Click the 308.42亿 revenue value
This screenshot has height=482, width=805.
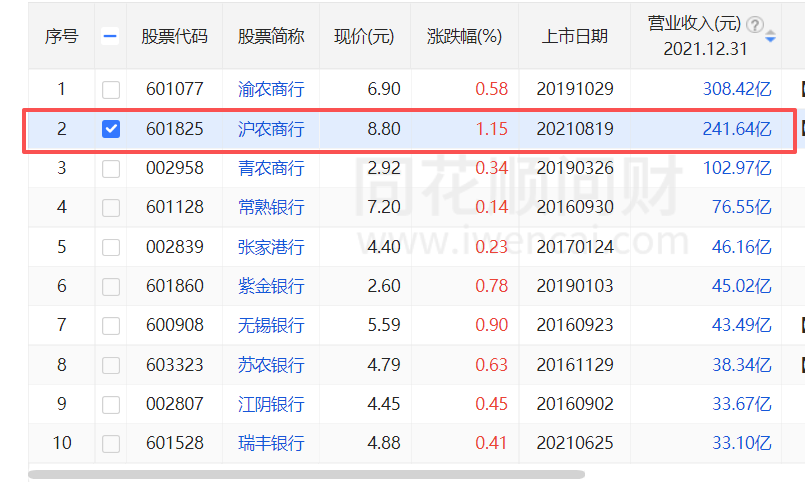pos(737,89)
